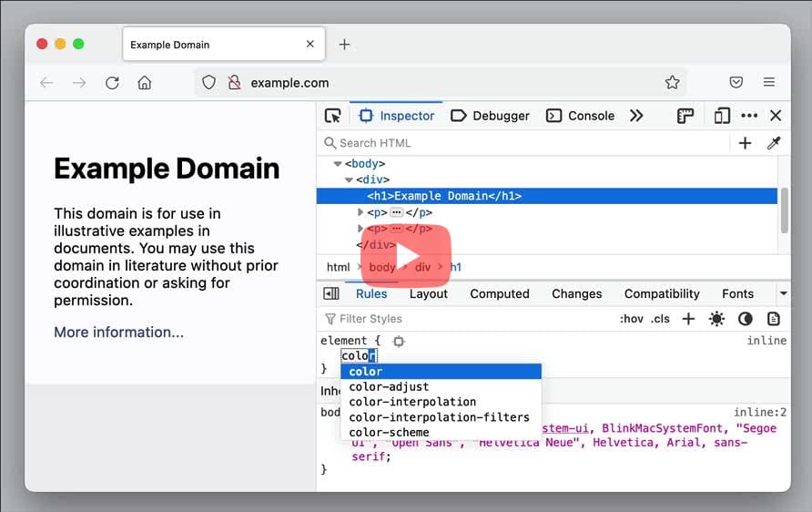Viewport: 812px width, 512px height.
Task: Toggle the :hov pseudo-class panel
Action: pyautogui.click(x=631, y=319)
